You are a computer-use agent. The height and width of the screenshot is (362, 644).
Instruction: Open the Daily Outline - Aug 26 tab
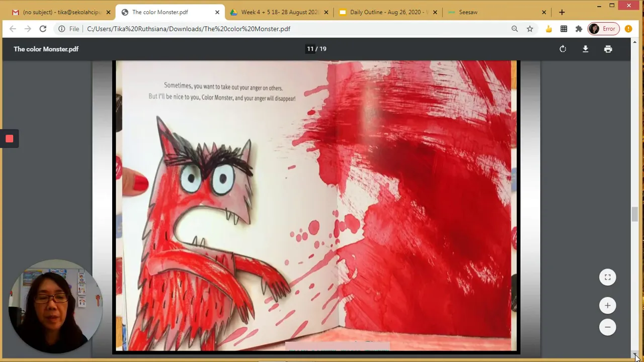[x=387, y=12]
